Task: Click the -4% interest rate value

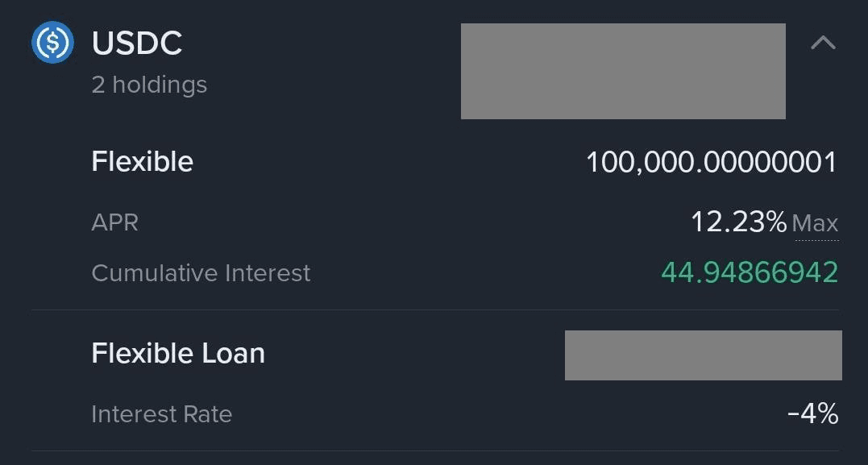Action: click(812, 414)
